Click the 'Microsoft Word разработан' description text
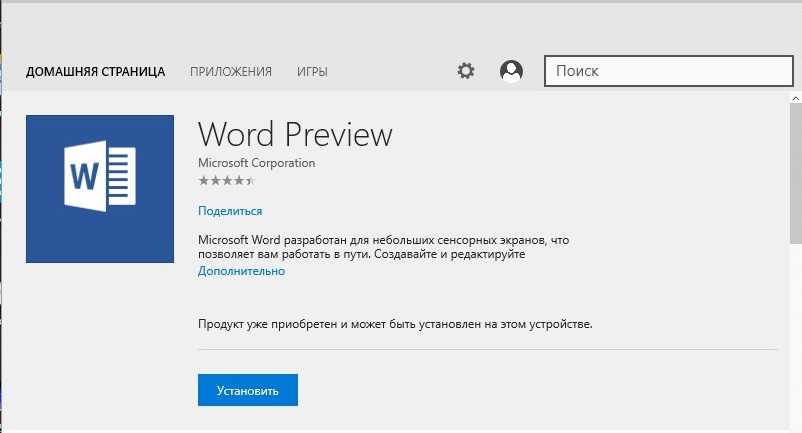 [383, 247]
